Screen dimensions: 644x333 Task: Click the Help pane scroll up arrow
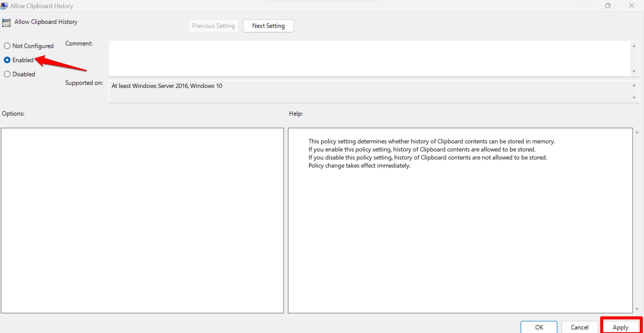637,132
